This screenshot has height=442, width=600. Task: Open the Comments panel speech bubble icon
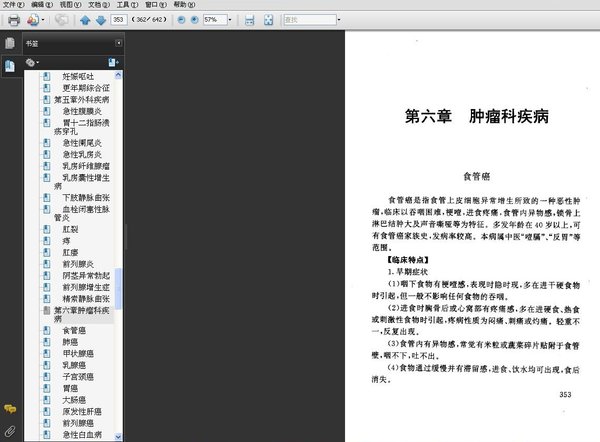tap(10, 409)
